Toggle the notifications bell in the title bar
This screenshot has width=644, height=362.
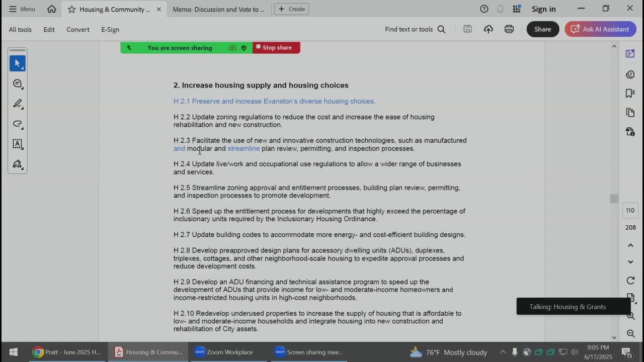coord(500,9)
